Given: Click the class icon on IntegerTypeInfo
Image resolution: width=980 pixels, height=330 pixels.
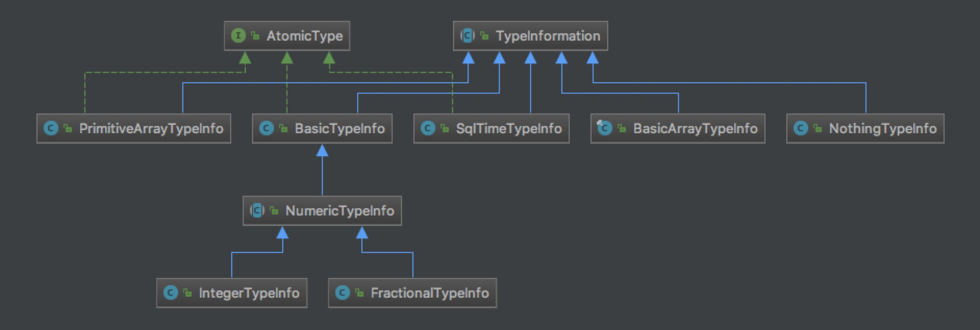Looking at the screenshot, I should point(170,293).
